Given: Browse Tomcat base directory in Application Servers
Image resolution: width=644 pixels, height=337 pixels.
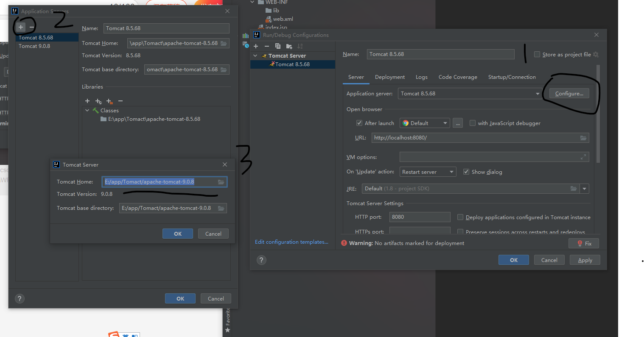Looking at the screenshot, I should [x=224, y=70].
